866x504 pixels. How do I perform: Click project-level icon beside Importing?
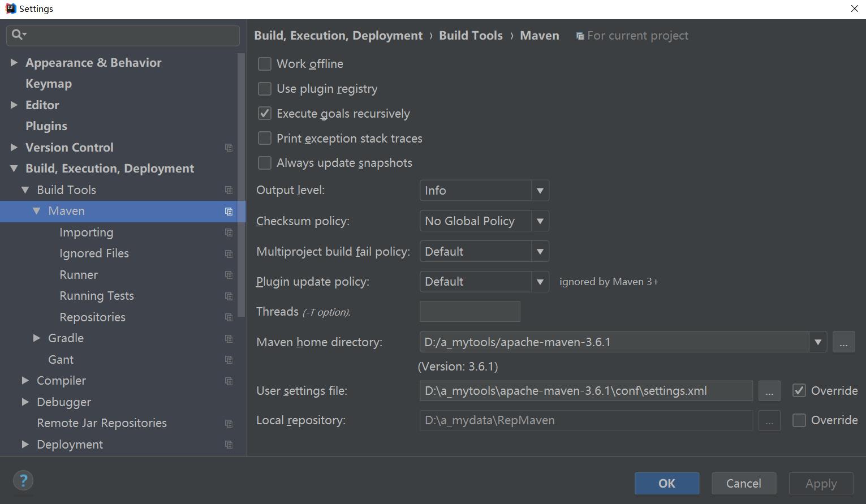pos(229,232)
